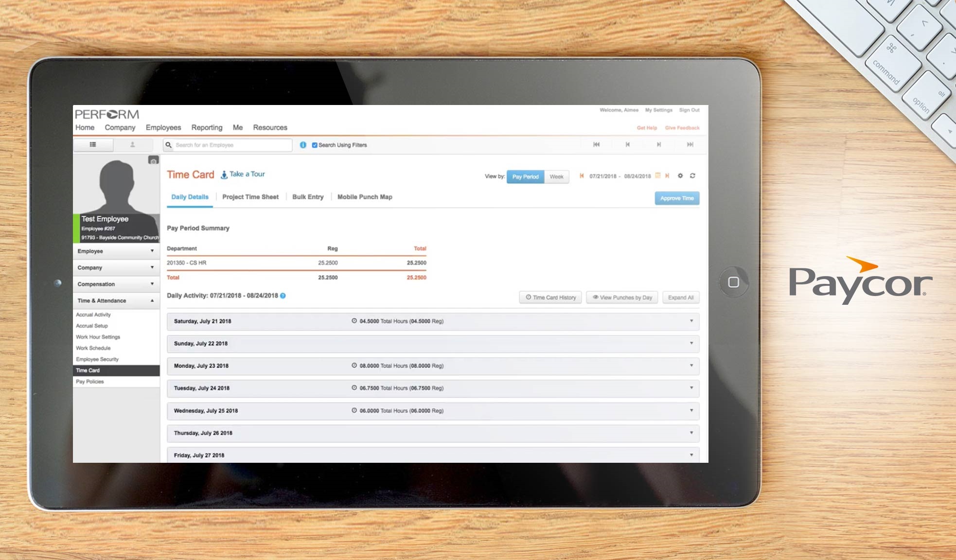This screenshot has width=956, height=560.
Task: Open the Reporting top menu
Action: click(207, 127)
